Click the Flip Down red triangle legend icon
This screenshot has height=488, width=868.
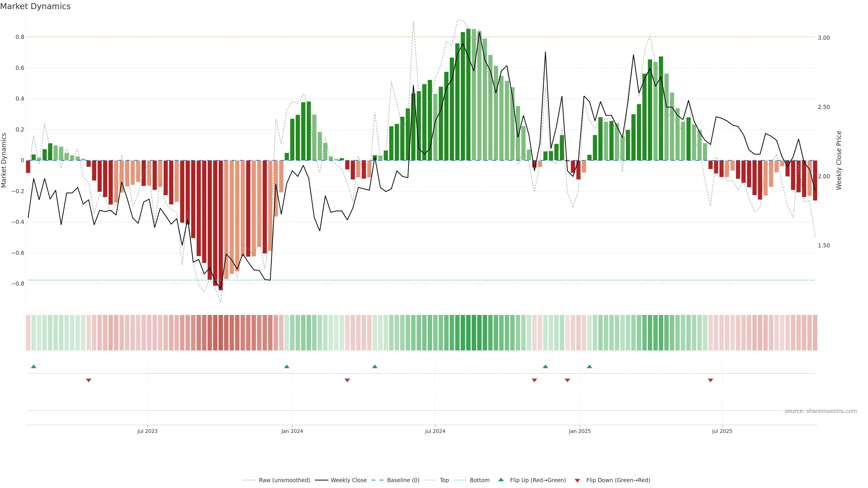click(x=577, y=480)
